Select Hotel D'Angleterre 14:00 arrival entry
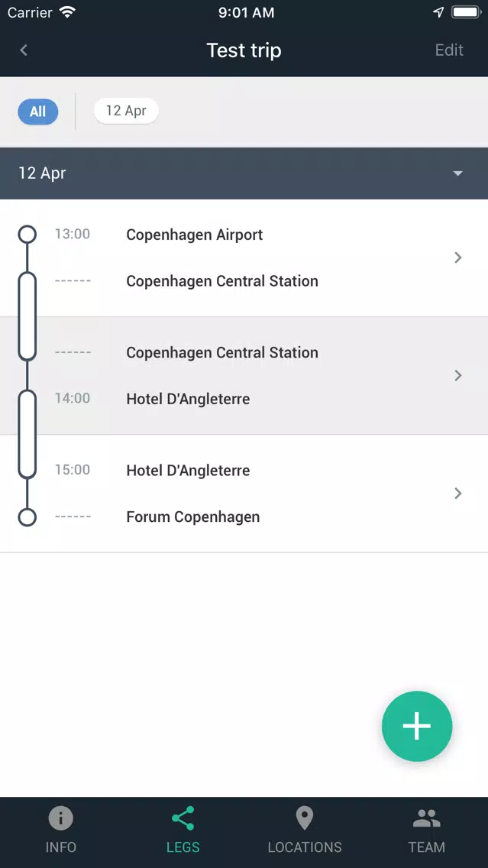Image resolution: width=488 pixels, height=868 pixels. point(188,399)
